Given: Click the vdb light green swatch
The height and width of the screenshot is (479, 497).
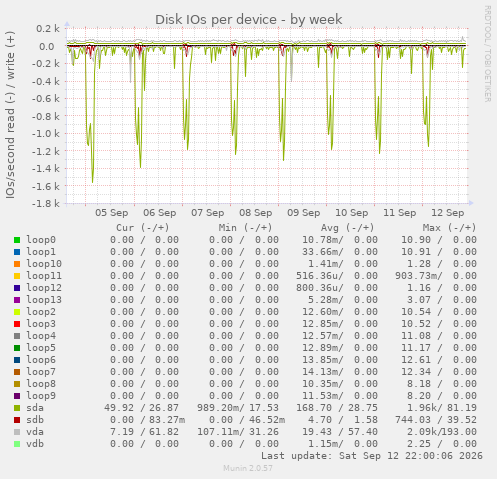Looking at the screenshot, I should [17, 444].
